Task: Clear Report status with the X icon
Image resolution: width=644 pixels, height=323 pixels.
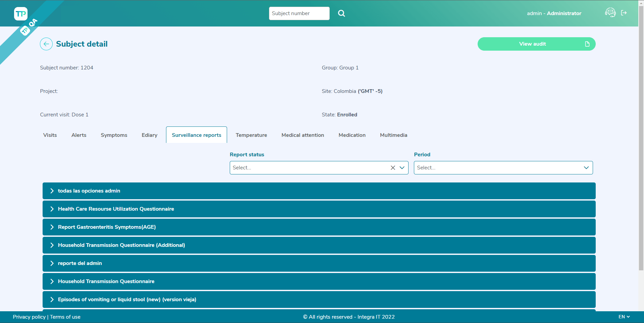Action: (393, 168)
